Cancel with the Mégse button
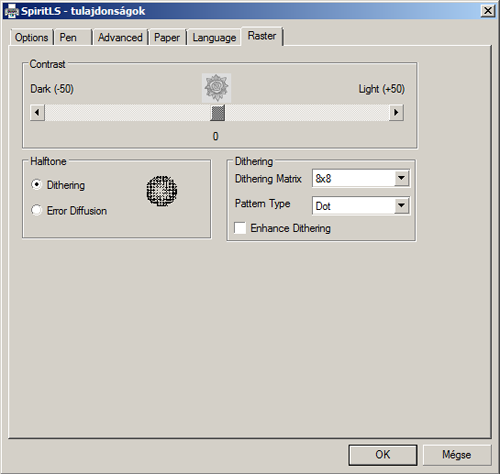Image resolution: width=500 pixels, height=474 pixels. click(x=457, y=455)
